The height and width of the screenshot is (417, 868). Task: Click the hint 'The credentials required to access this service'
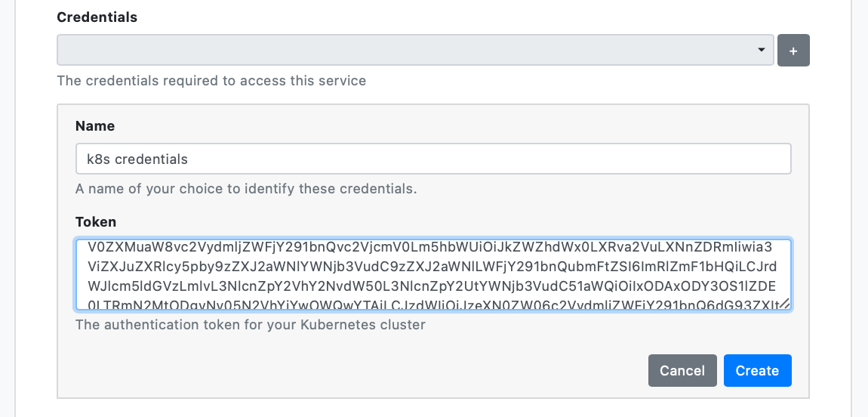tap(211, 80)
